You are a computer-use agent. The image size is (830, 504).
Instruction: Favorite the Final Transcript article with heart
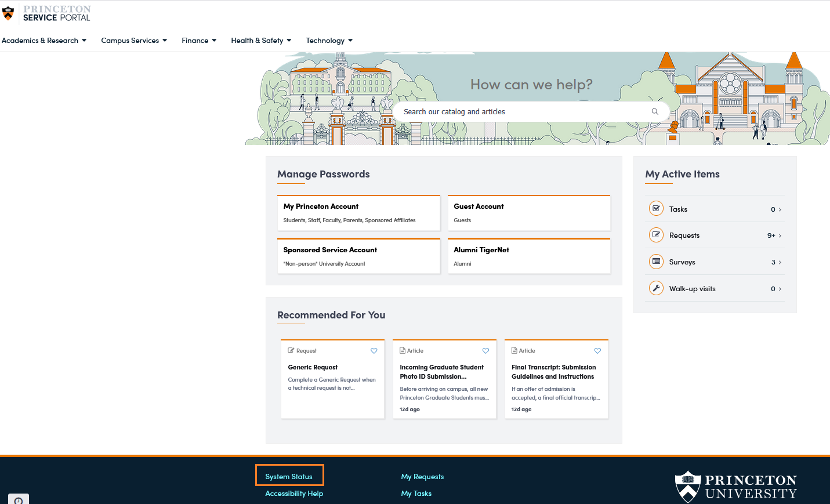[597, 350]
